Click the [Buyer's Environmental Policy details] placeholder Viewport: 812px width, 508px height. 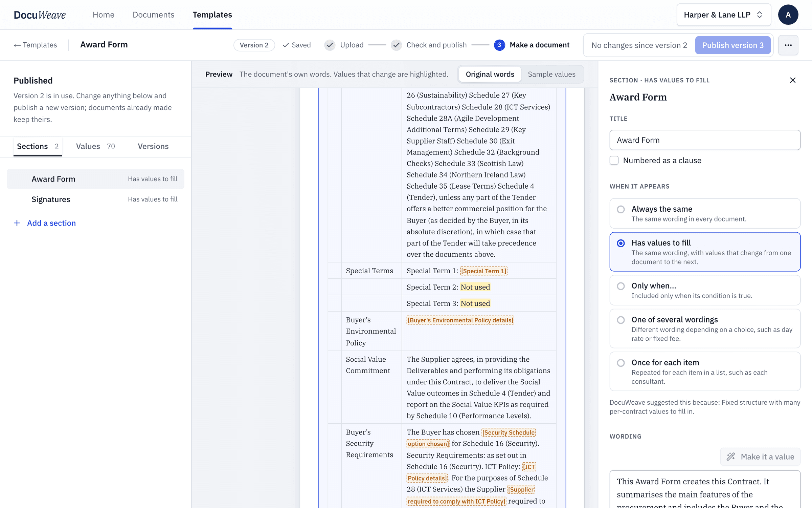click(x=460, y=320)
